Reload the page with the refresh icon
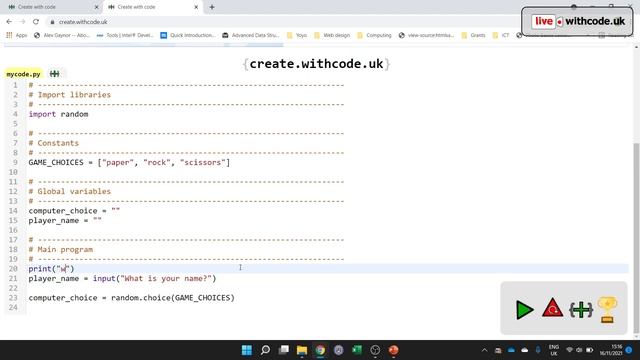The width and height of the screenshot is (640, 360). (x=36, y=22)
